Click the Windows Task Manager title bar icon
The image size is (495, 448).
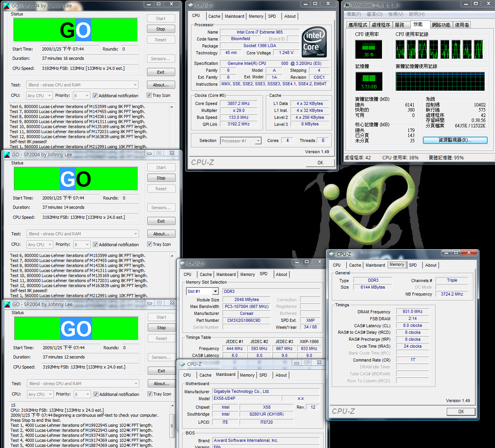(346, 5)
